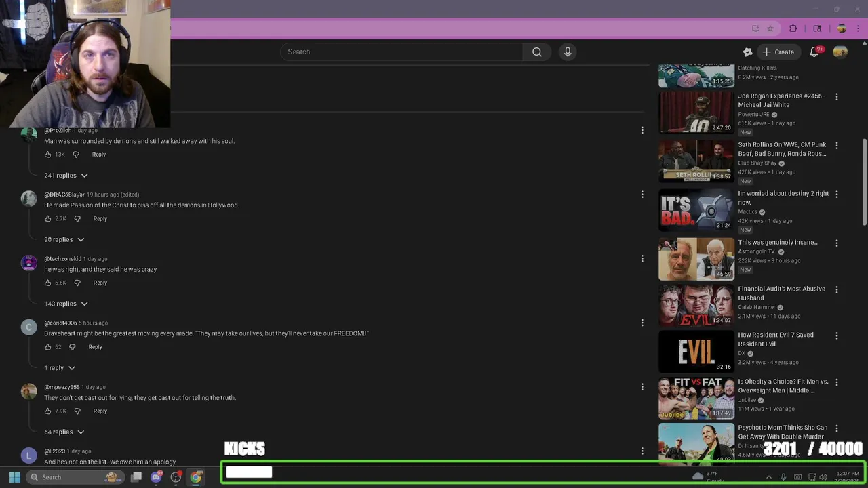
Task: Click install app icon in address bar
Action: click(755, 28)
